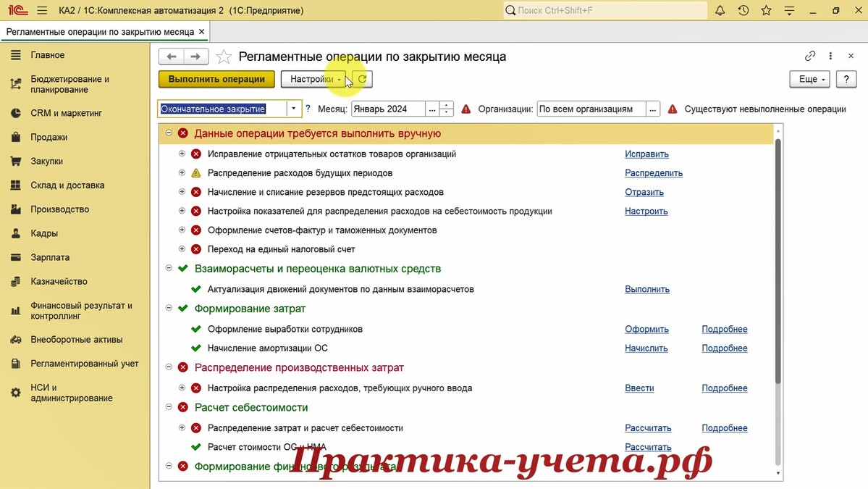Click the Распределить link
Viewport: 868px width, 489px height.
[654, 173]
